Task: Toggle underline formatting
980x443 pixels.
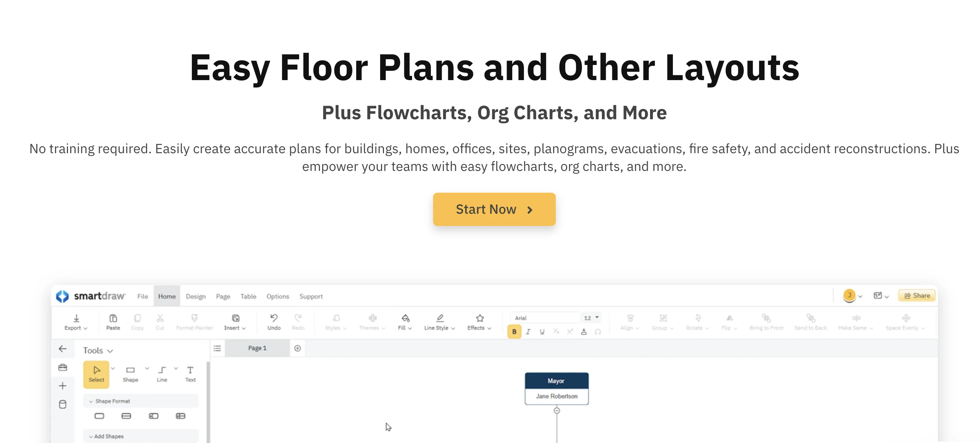Action: (x=542, y=332)
